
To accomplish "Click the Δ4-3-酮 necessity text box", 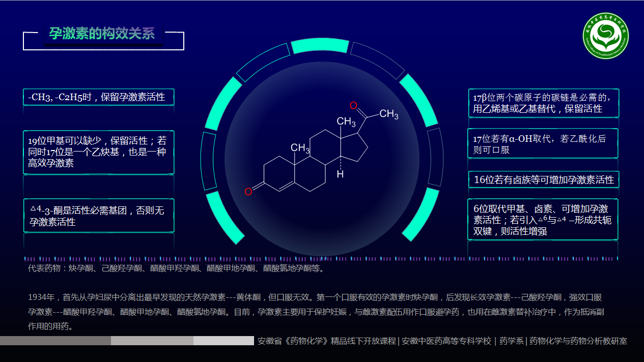I will coord(99,215).
